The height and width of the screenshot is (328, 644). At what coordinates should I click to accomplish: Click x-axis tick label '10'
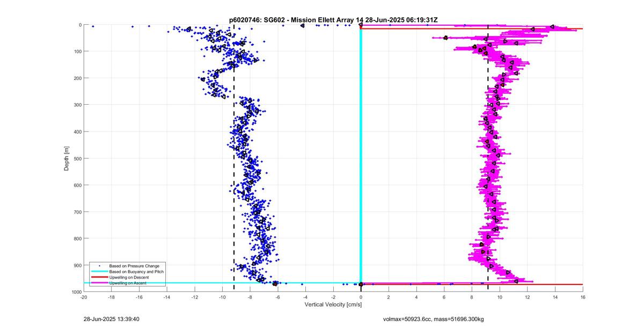point(500,297)
